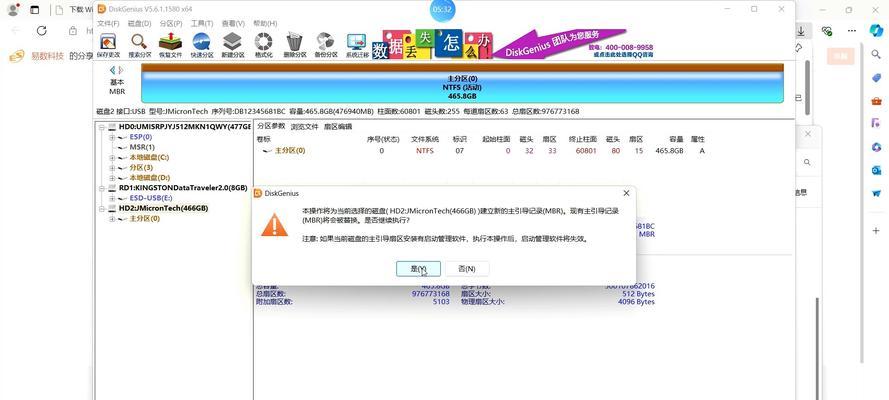Expand the ESD-USB(E:) tree node
Image resolution: width=889 pixels, height=400 pixels.
(112, 198)
